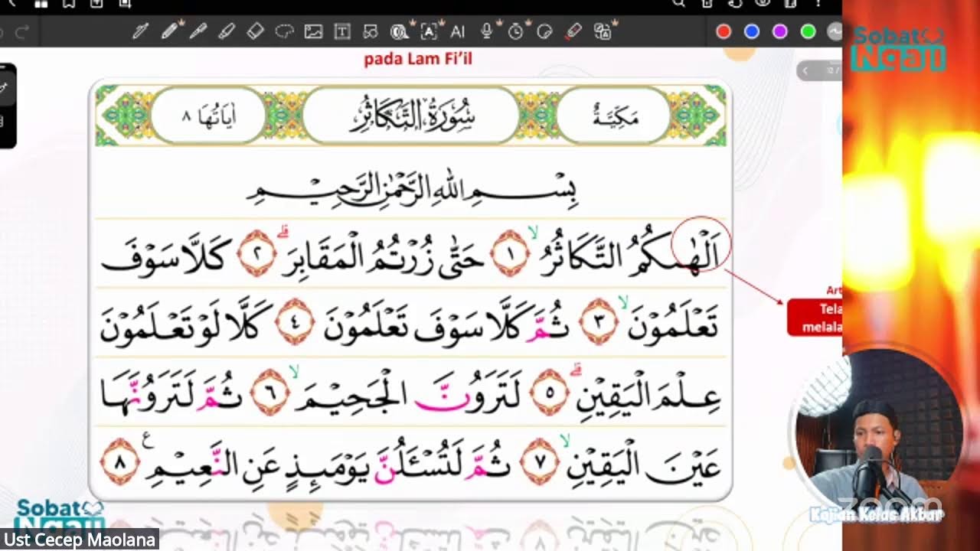Select the fountain pen tool

(140, 31)
